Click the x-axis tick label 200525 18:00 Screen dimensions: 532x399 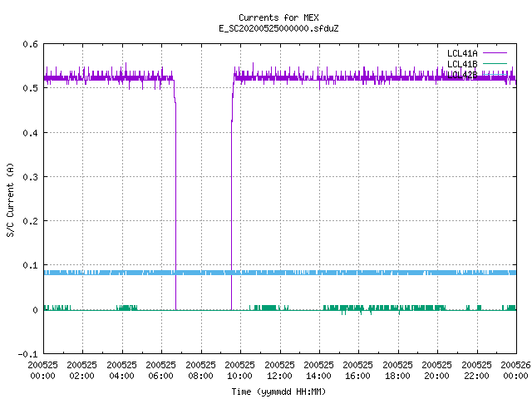[x=397, y=370]
